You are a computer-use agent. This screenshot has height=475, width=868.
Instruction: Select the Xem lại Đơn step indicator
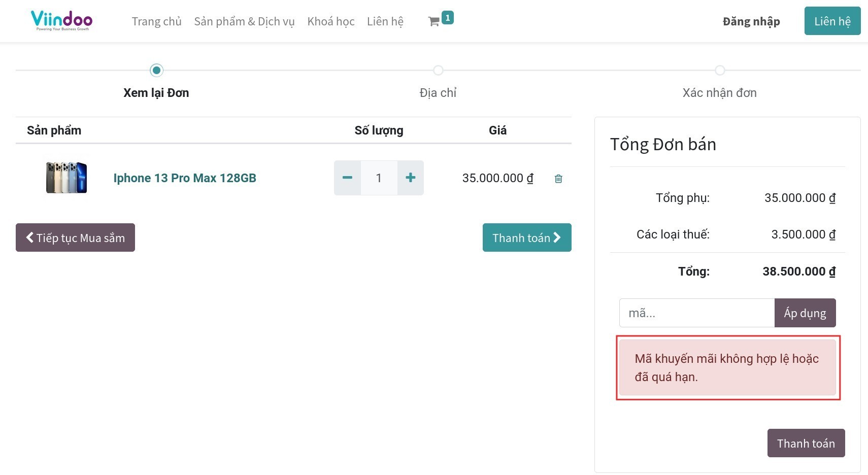[156, 71]
